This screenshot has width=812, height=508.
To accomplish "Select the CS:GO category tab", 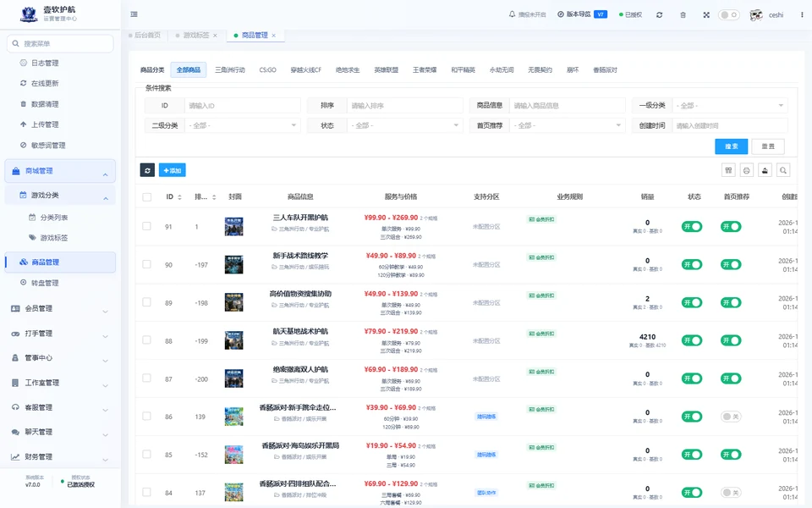I will pos(268,70).
